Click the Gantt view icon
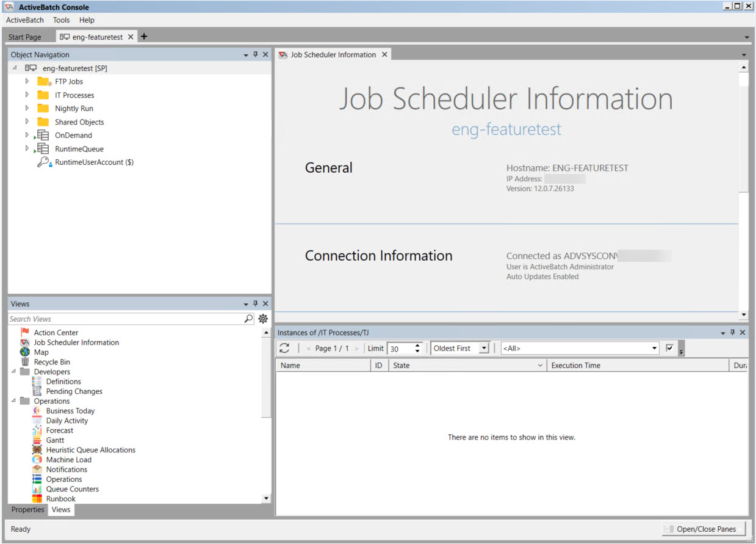The image size is (756, 544). [37, 440]
